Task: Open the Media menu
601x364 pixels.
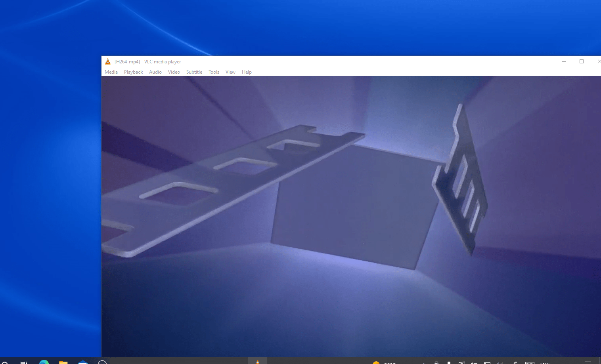Action: pyautogui.click(x=111, y=72)
